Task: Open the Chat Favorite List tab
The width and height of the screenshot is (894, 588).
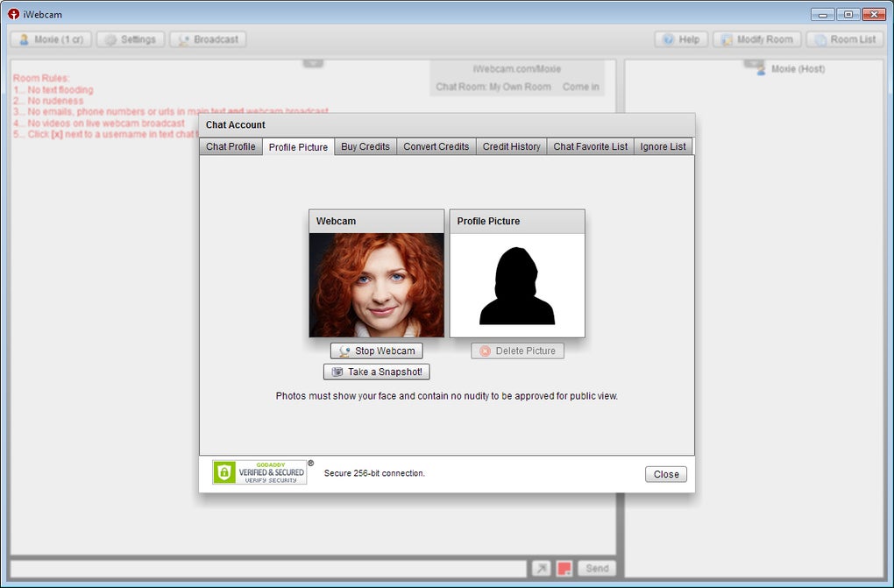Action: (590, 146)
